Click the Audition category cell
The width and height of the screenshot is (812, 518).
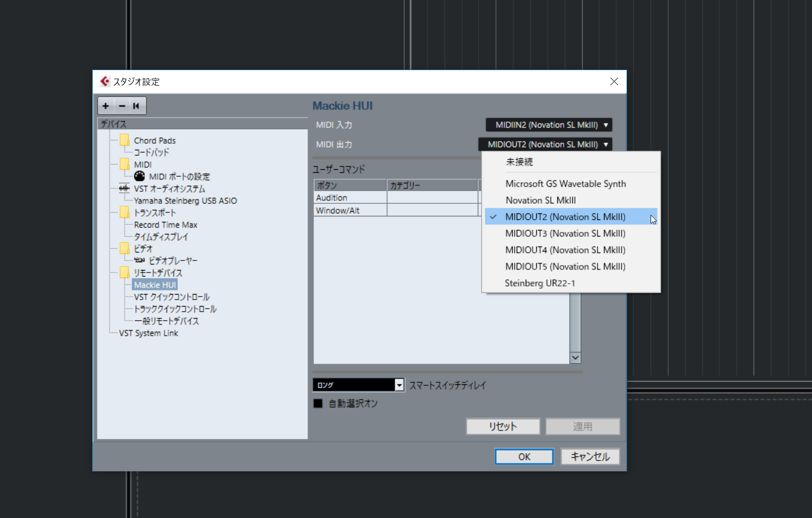tap(433, 197)
